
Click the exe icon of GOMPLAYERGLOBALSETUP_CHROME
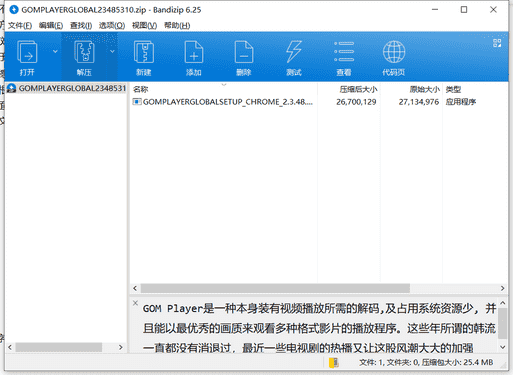[137, 102]
